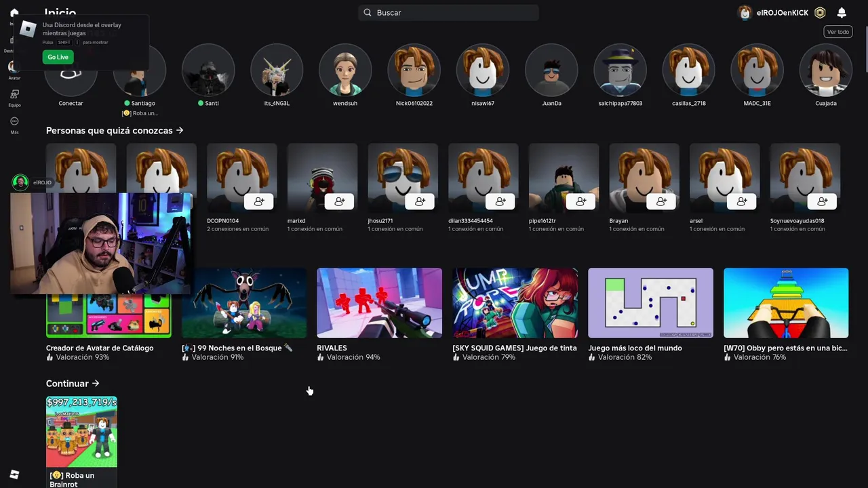Click the Go Live Discord button
Viewport: 868px width, 488px height.
(58, 57)
